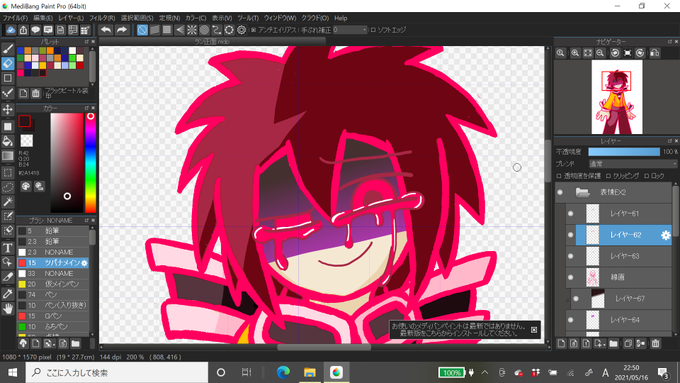Viewport: 680px width, 383px height.
Task: Open the 表示 menu
Action: [x=222, y=18]
